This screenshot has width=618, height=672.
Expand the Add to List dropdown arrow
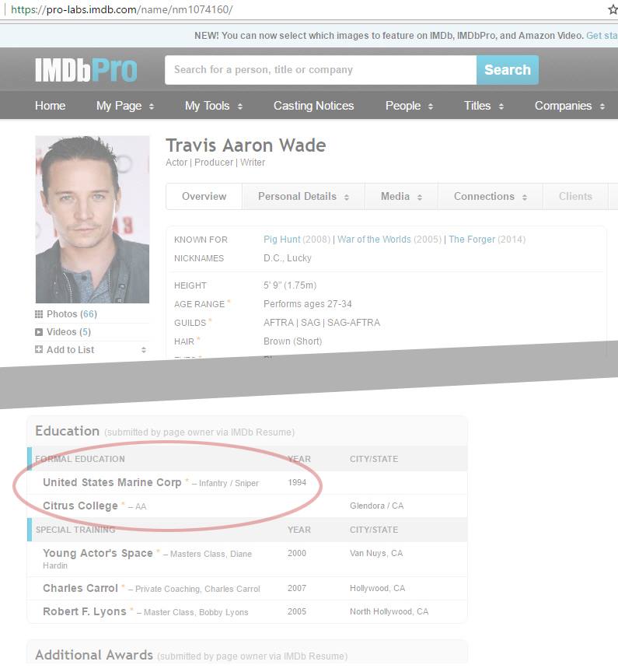(x=143, y=350)
